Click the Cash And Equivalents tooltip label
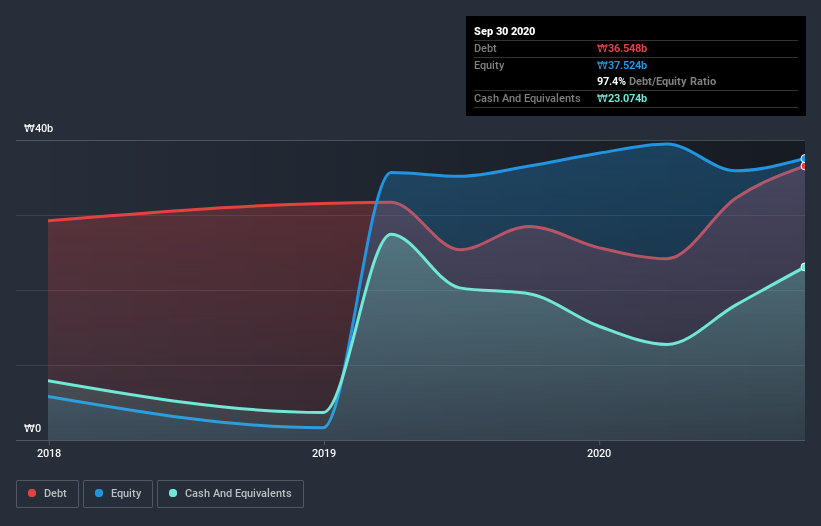Image resolution: width=821 pixels, height=526 pixels. click(x=527, y=98)
